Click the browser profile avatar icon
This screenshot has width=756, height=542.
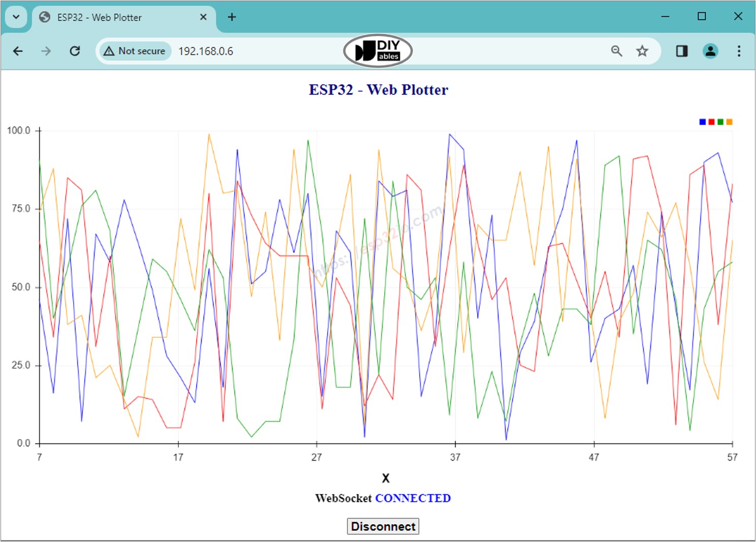[710, 51]
